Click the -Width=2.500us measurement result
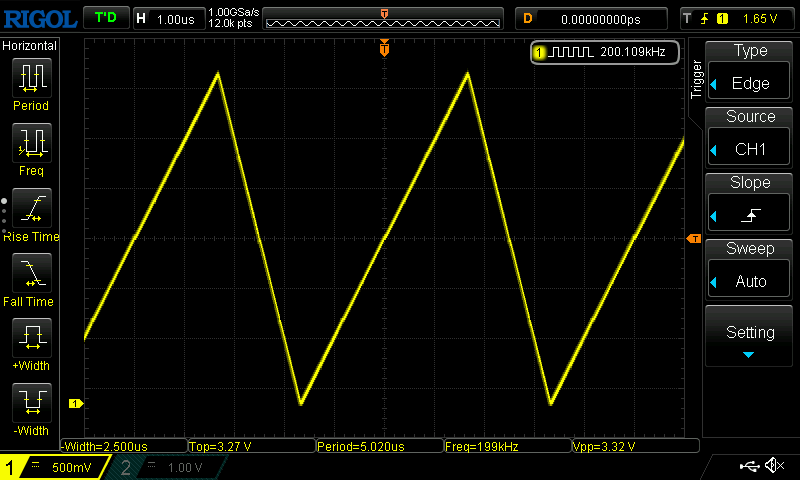This screenshot has width=800, height=480. [x=124, y=446]
